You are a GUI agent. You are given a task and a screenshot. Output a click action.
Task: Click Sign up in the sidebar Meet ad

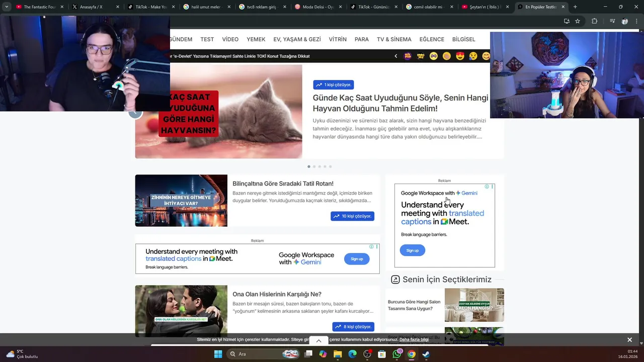click(x=413, y=250)
